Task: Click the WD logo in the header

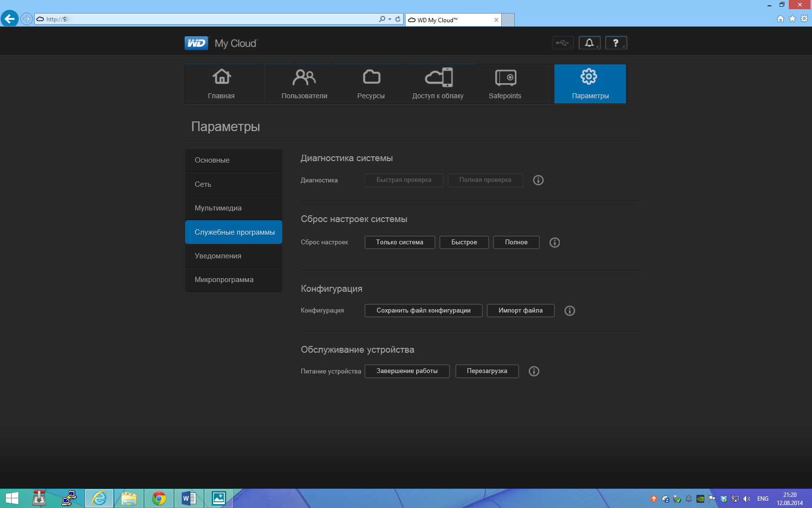Action: pos(196,43)
